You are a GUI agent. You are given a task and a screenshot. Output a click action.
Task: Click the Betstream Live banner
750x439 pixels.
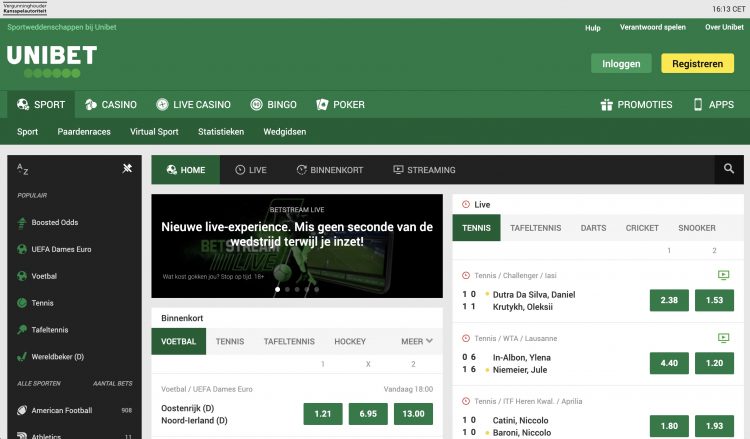[x=297, y=246]
